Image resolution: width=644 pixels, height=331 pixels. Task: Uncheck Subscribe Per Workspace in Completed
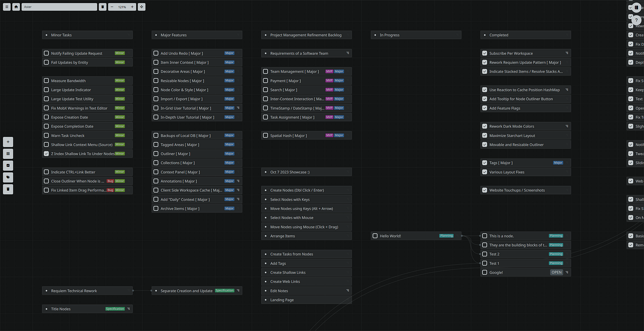pyautogui.click(x=485, y=53)
